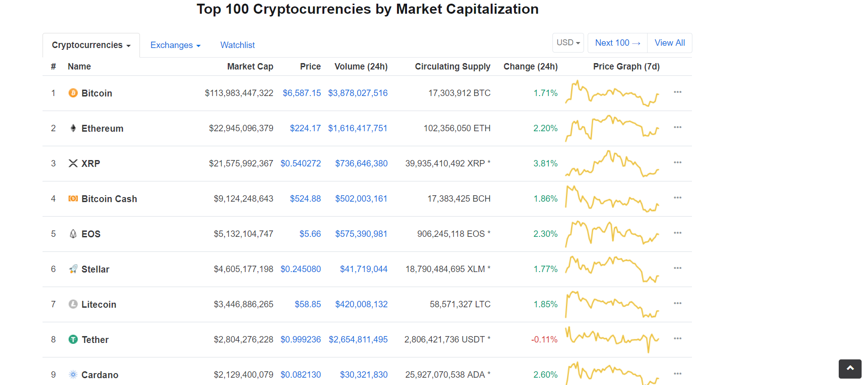Click the View All button
Image resolution: width=868 pixels, height=385 pixels.
[670, 43]
